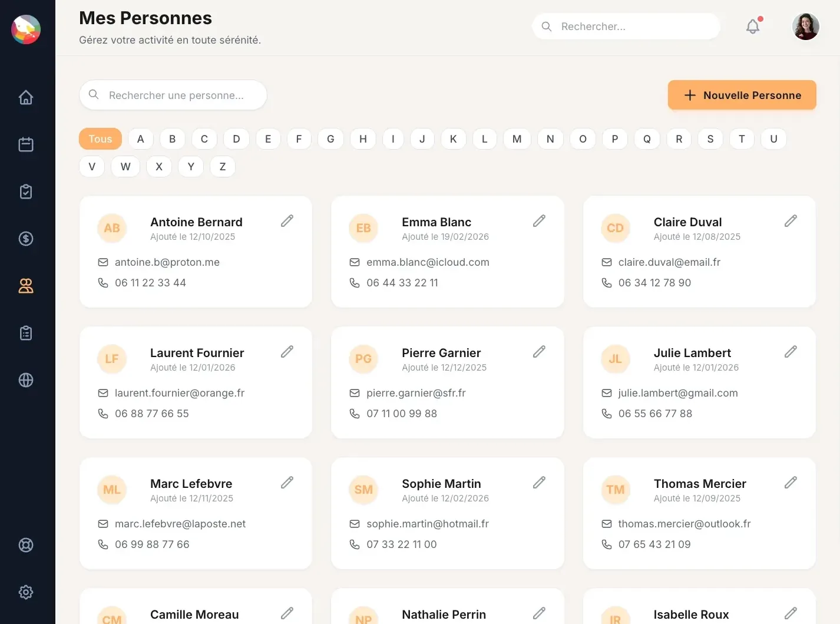The width and height of the screenshot is (840, 624).
Task: Select the people contacts icon in sidebar
Action: (x=26, y=286)
